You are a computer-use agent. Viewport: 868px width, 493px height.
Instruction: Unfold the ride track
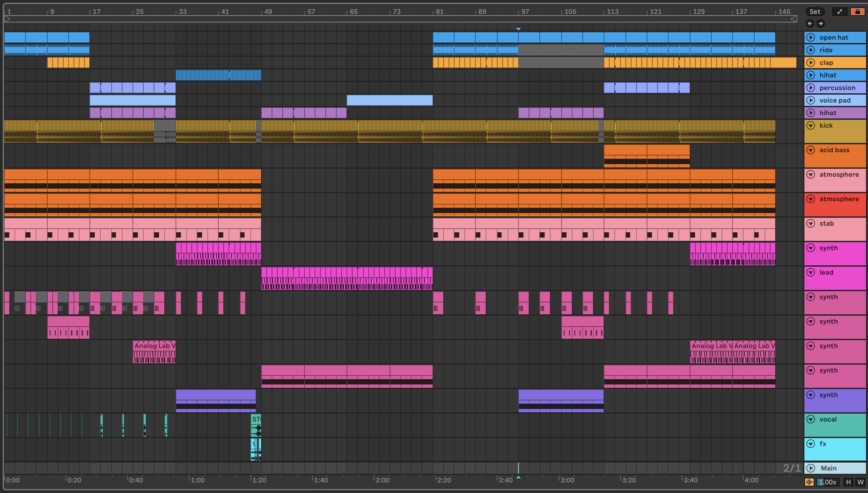tap(810, 50)
